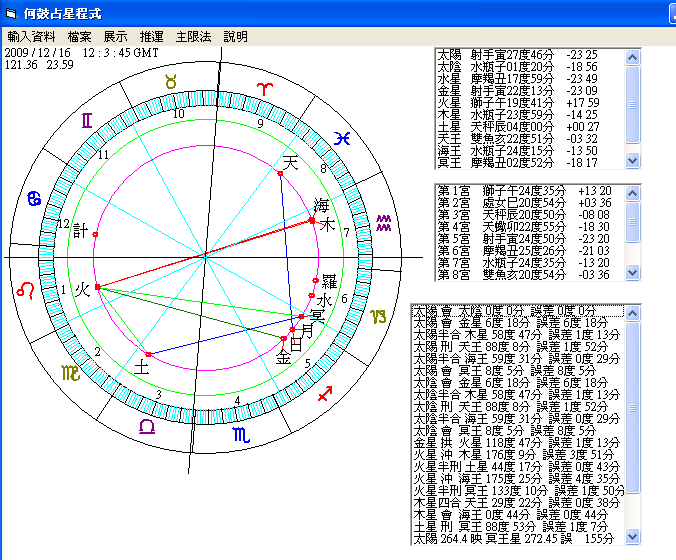676x560 pixels.
Task: Select the 火星 沖 木星 176度 9分 row
Action: coord(518,455)
